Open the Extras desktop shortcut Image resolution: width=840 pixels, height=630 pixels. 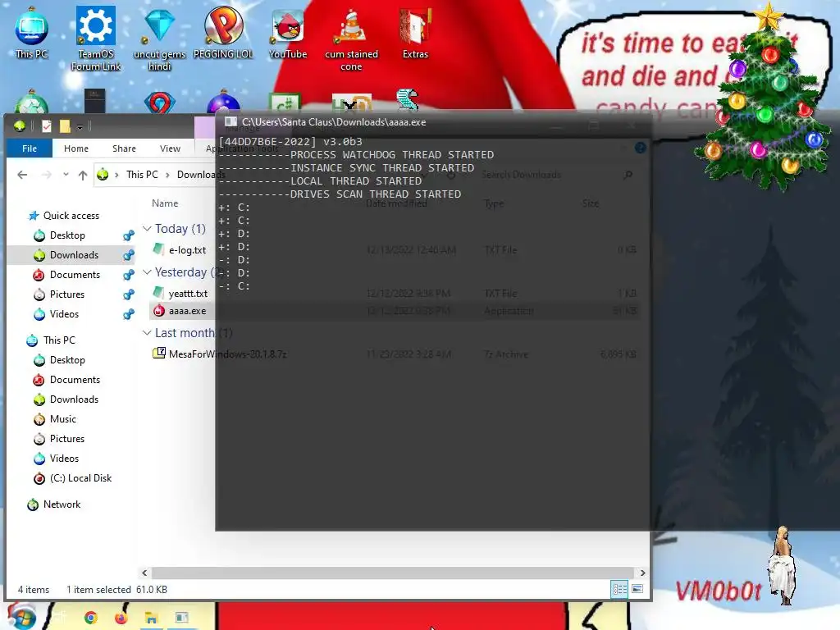point(415,33)
